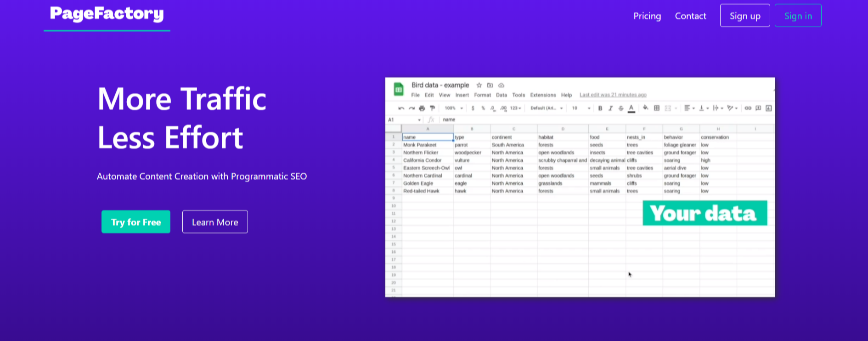Viewport: 868px width, 341px height.
Task: Open the View menu in Sheets
Action: (x=445, y=95)
